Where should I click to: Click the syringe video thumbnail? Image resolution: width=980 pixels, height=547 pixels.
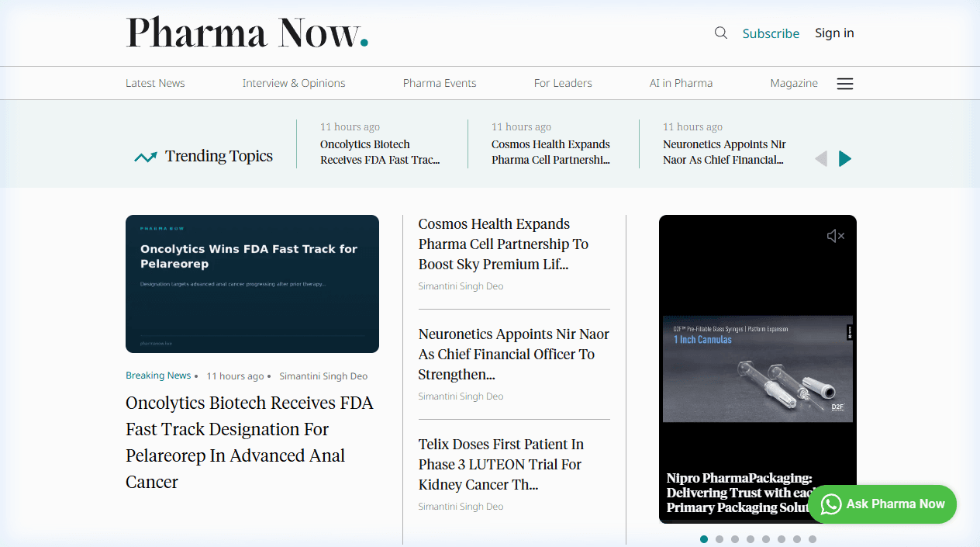coord(757,369)
